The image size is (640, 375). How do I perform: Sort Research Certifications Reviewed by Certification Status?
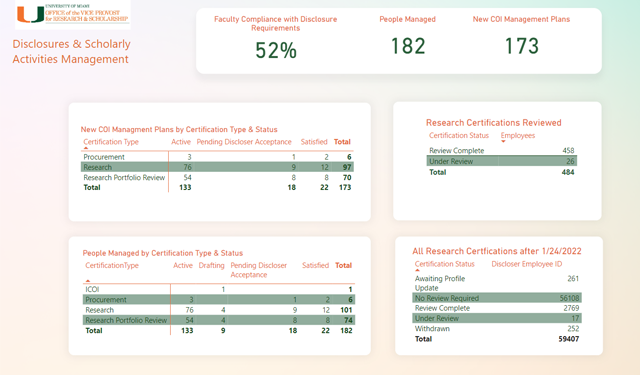click(x=459, y=135)
